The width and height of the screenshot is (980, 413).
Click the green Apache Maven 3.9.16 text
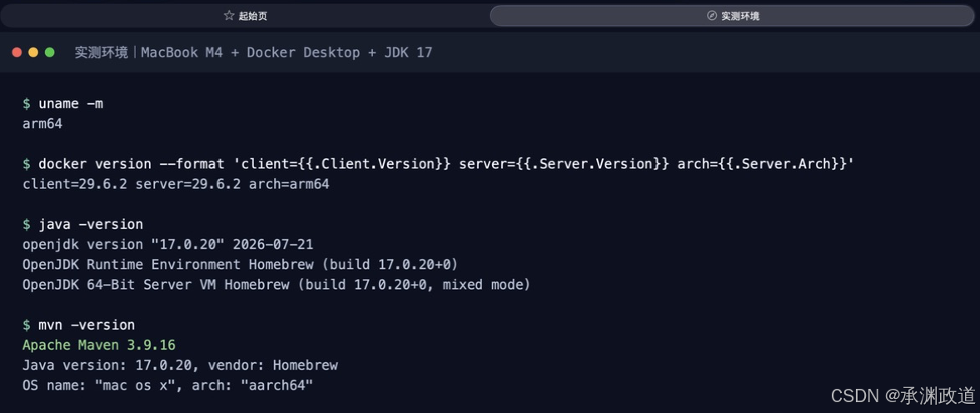(99, 345)
